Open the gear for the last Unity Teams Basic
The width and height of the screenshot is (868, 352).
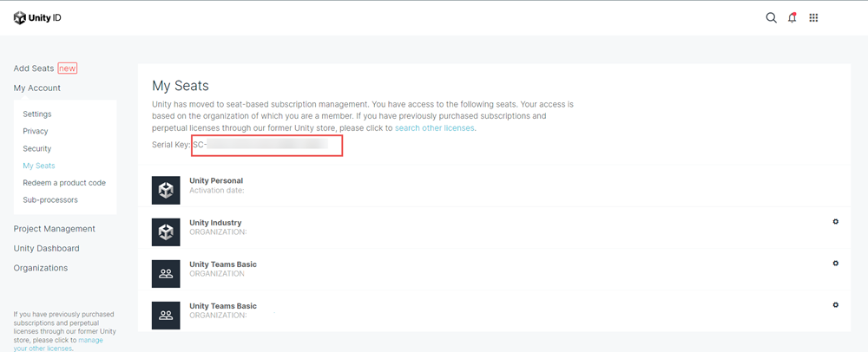(x=835, y=305)
